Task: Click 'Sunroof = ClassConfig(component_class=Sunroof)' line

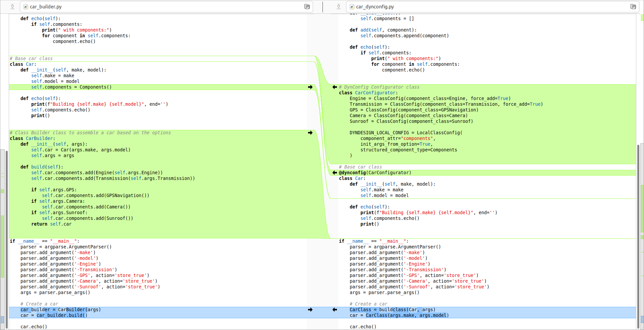Action: (411, 121)
